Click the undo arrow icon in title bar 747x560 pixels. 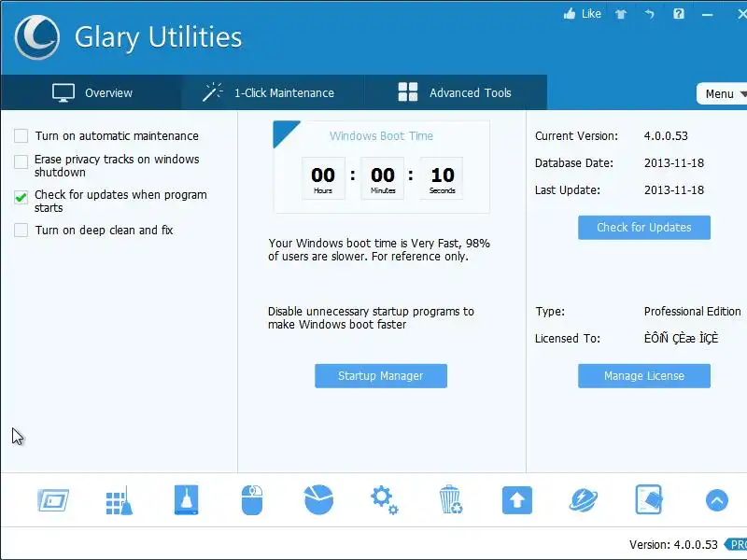coord(649,14)
